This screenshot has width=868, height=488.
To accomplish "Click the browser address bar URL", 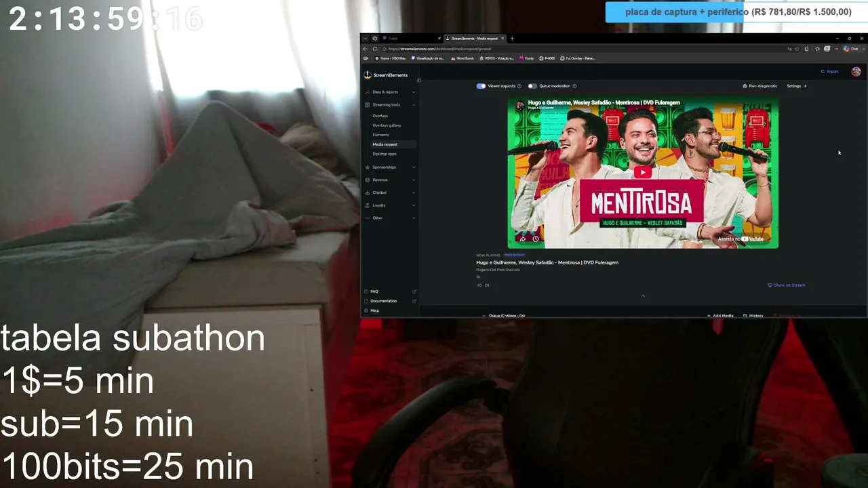I will point(439,49).
